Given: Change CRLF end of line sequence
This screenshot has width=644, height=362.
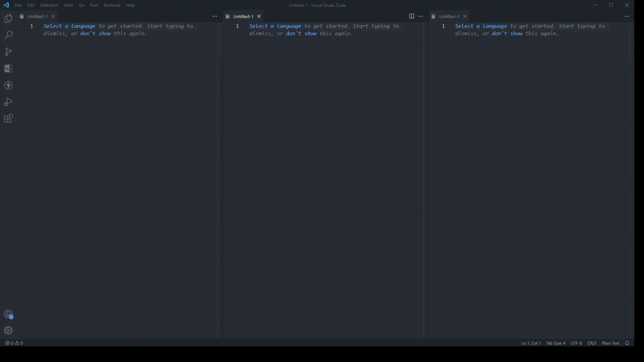Looking at the screenshot, I should (x=592, y=343).
